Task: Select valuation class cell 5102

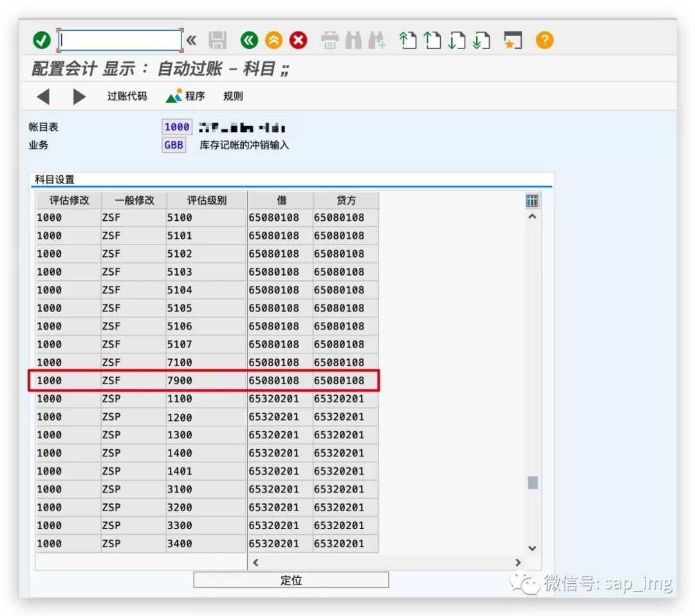Action: (x=206, y=254)
